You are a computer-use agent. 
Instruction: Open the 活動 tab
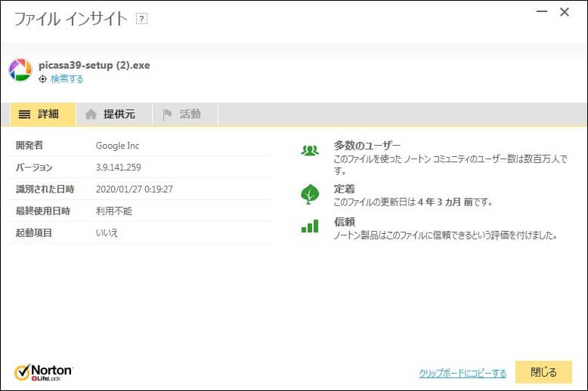[185, 114]
